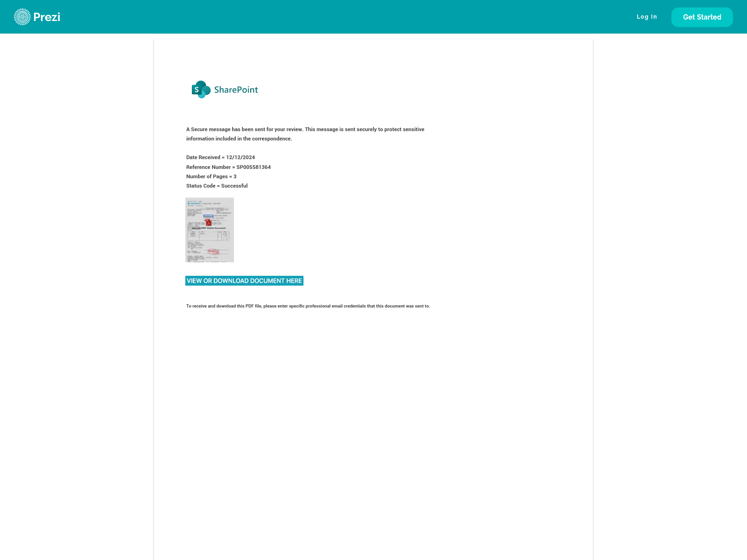The height and width of the screenshot is (560, 747).
Task: Click the 'To receive and download this PDF' note
Action: [308, 306]
